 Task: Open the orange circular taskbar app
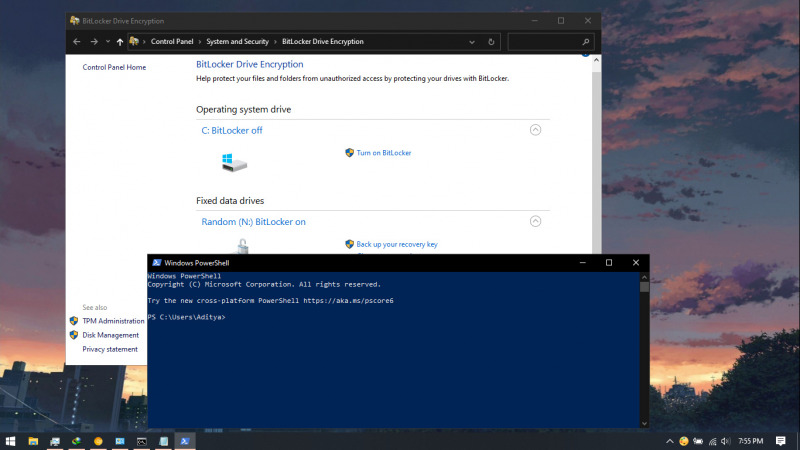point(98,441)
